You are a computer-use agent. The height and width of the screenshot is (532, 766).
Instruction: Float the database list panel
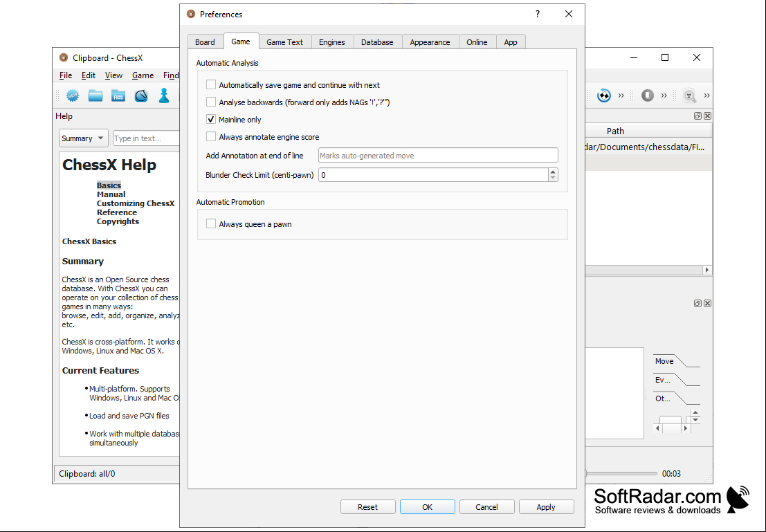(697, 116)
